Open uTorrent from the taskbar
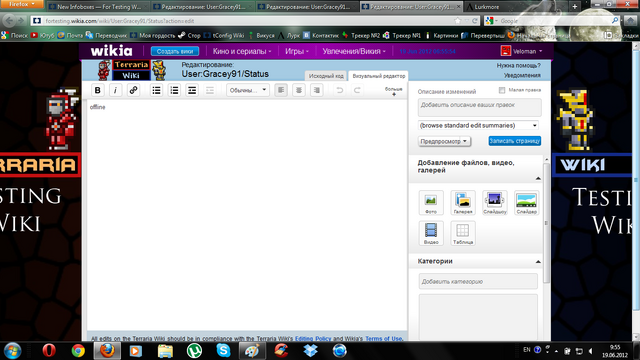This screenshot has height=360, width=640. pos(194,351)
